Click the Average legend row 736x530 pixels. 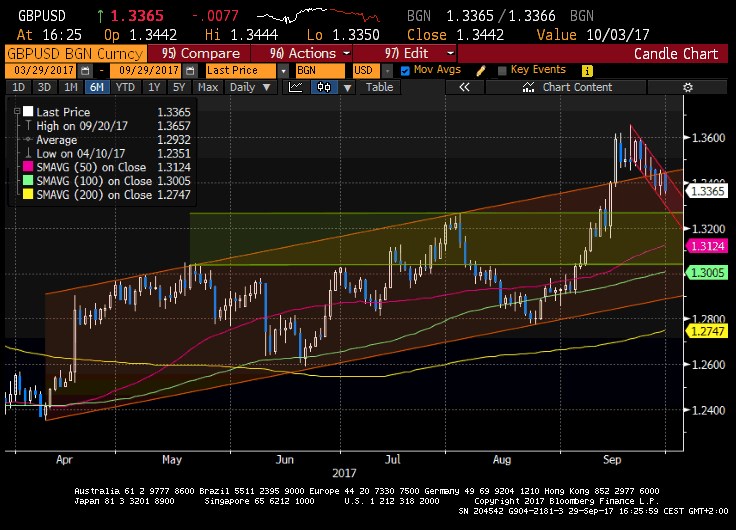click(108, 139)
